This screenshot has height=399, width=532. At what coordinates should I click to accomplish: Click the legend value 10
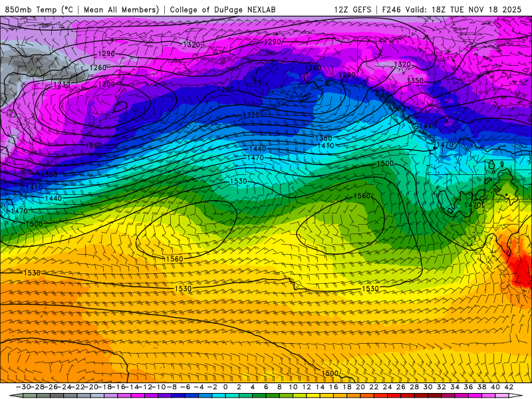click(x=293, y=387)
